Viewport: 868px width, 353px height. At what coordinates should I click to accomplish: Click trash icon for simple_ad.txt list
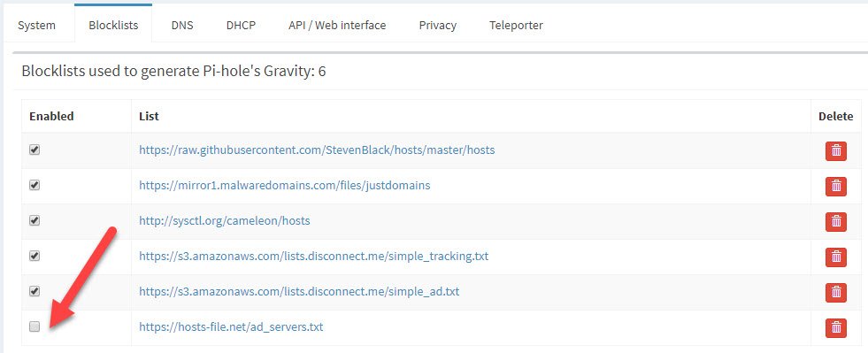coord(836,293)
